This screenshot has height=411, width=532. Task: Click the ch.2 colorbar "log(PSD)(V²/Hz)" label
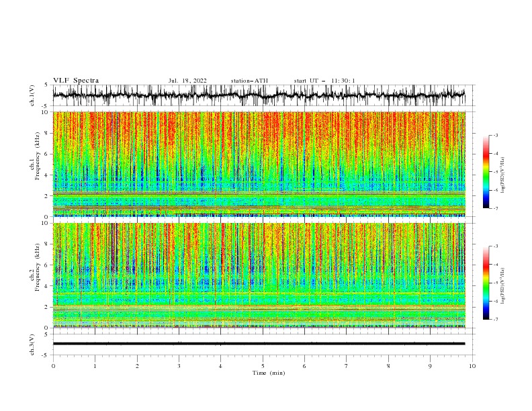click(x=502, y=285)
